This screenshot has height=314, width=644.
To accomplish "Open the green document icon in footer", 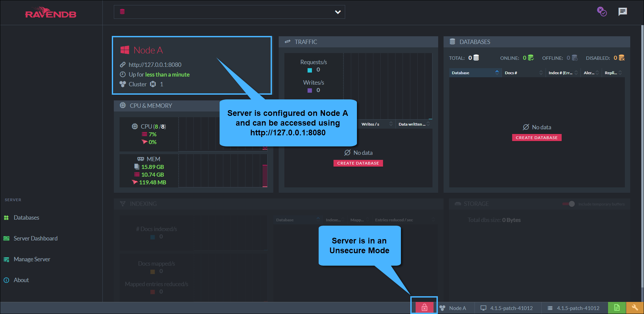I will point(617,308).
